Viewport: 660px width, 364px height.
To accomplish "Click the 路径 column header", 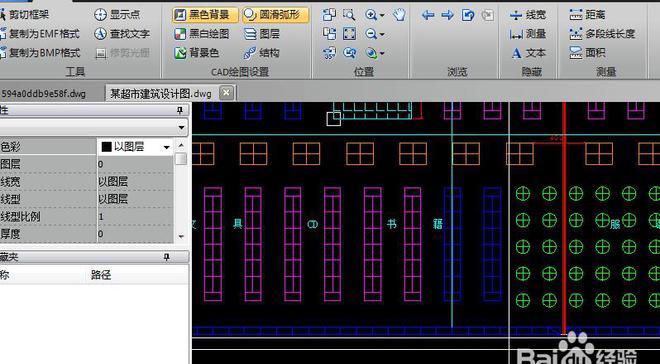I will pos(101,276).
